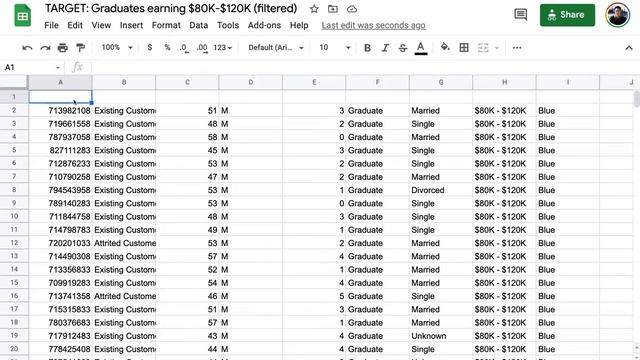Increase decimal places
The width and height of the screenshot is (640, 360).
point(202,48)
